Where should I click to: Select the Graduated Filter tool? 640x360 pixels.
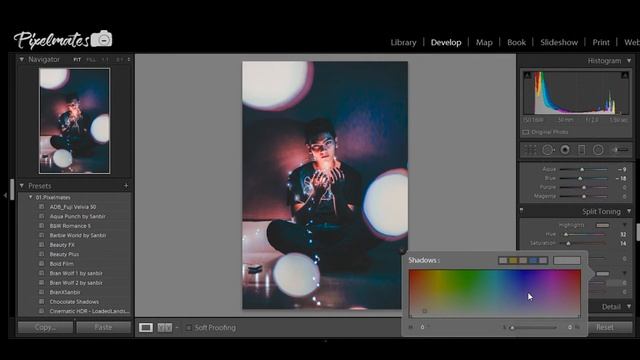pos(582,150)
